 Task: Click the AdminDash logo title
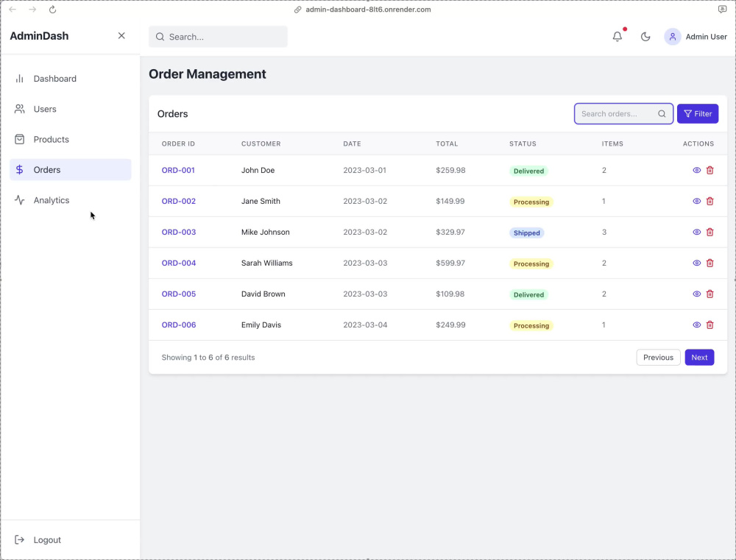(x=40, y=35)
